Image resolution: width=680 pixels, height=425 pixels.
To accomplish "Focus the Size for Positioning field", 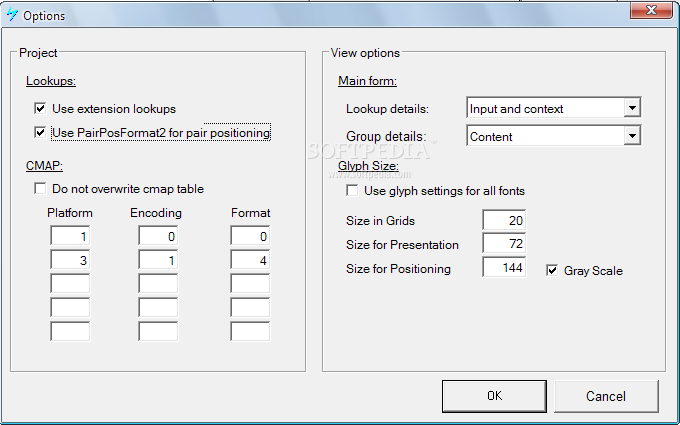I will (504, 267).
